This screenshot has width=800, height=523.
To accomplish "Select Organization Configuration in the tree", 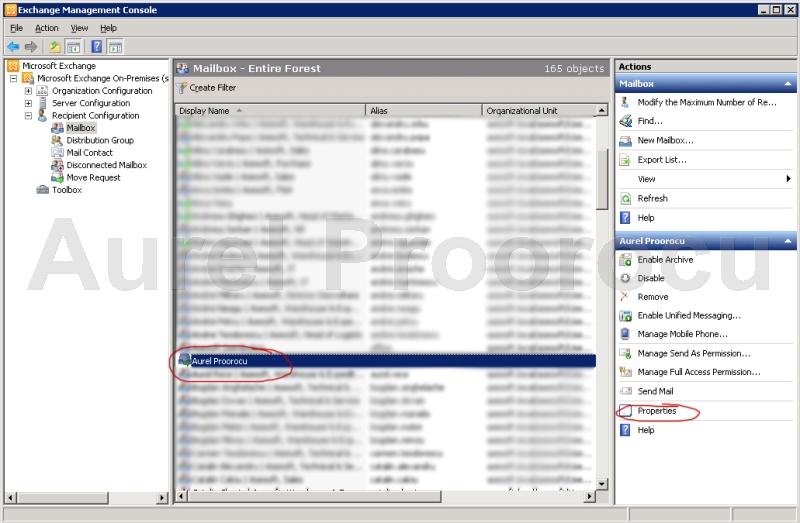I will pyautogui.click(x=102, y=91).
